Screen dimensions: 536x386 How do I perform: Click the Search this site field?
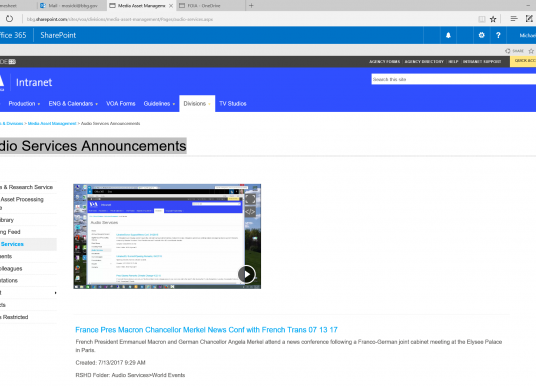click(x=454, y=79)
